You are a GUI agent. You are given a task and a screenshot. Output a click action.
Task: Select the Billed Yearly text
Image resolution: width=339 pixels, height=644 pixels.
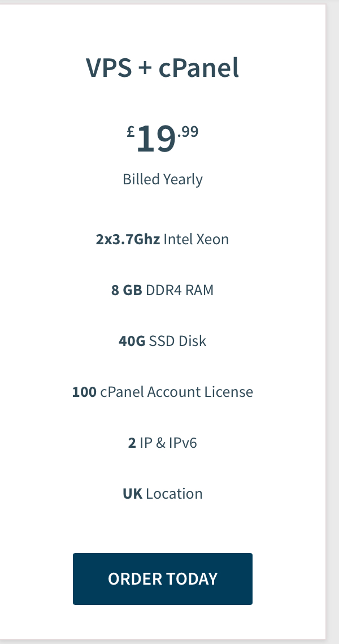point(163,180)
